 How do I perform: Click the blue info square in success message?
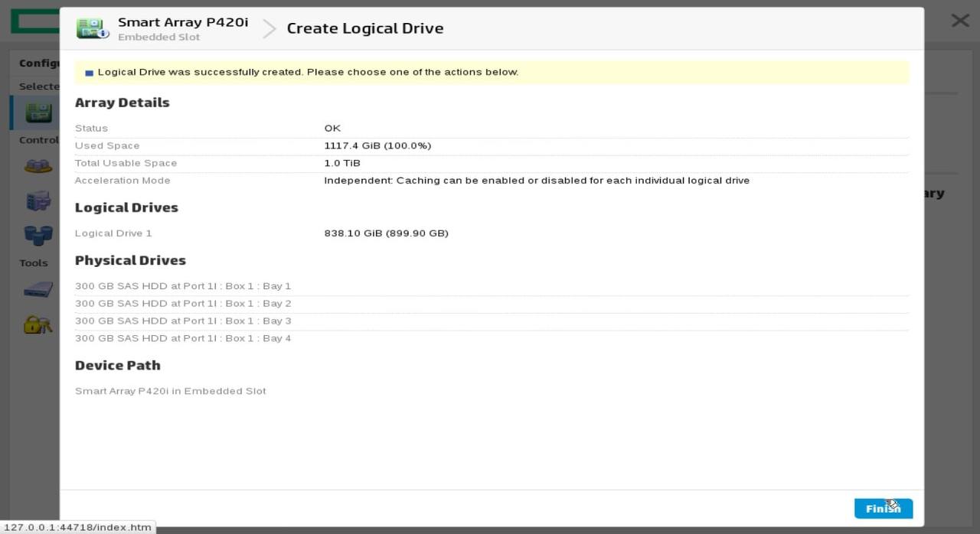point(89,73)
